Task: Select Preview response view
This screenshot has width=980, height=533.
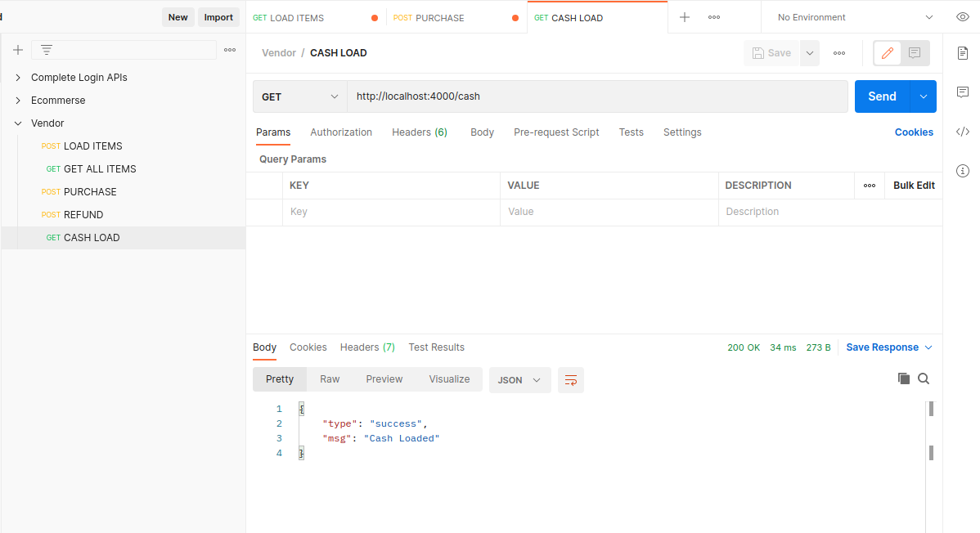Action: click(384, 379)
